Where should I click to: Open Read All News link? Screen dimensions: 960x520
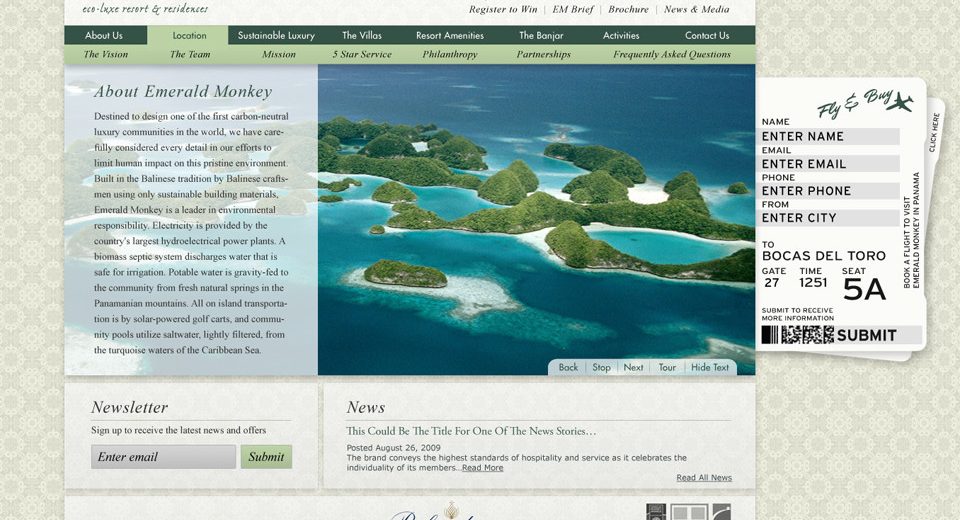704,478
